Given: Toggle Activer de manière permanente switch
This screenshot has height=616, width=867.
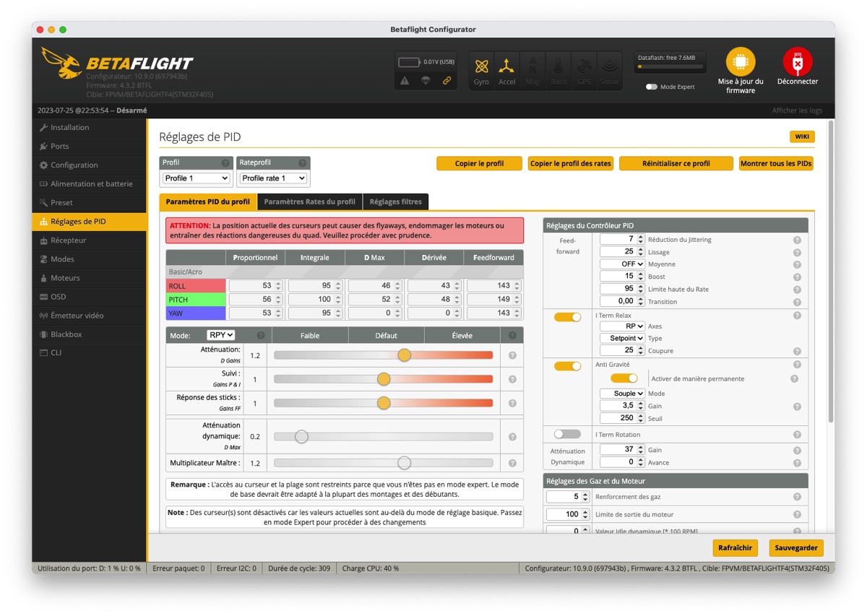Looking at the screenshot, I should (624, 378).
